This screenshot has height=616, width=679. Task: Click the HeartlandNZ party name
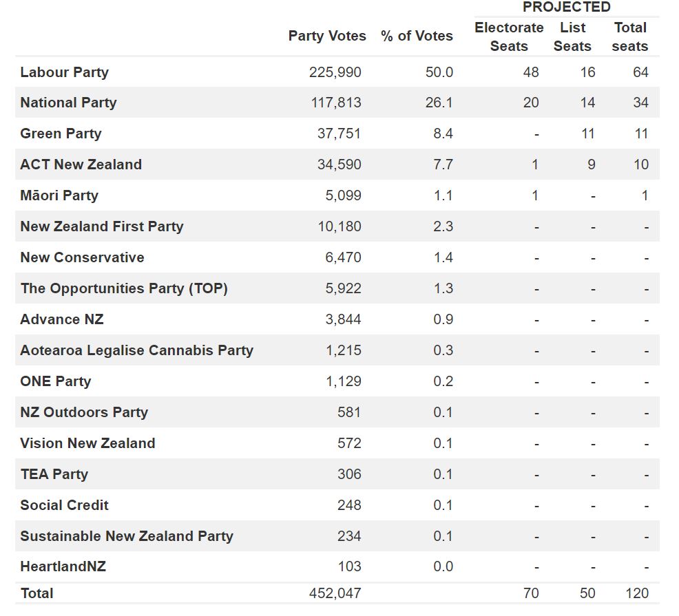(x=63, y=566)
